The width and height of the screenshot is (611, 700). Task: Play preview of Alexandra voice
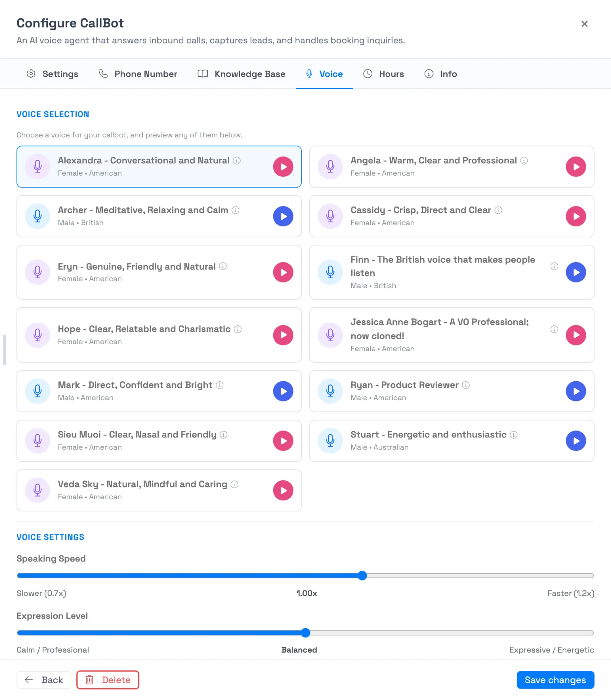click(x=283, y=167)
